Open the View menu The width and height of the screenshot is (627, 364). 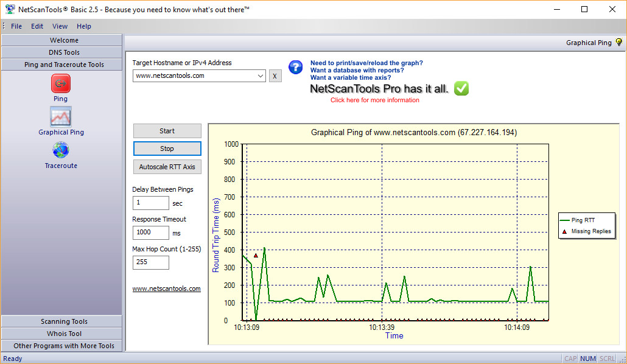pyautogui.click(x=60, y=26)
